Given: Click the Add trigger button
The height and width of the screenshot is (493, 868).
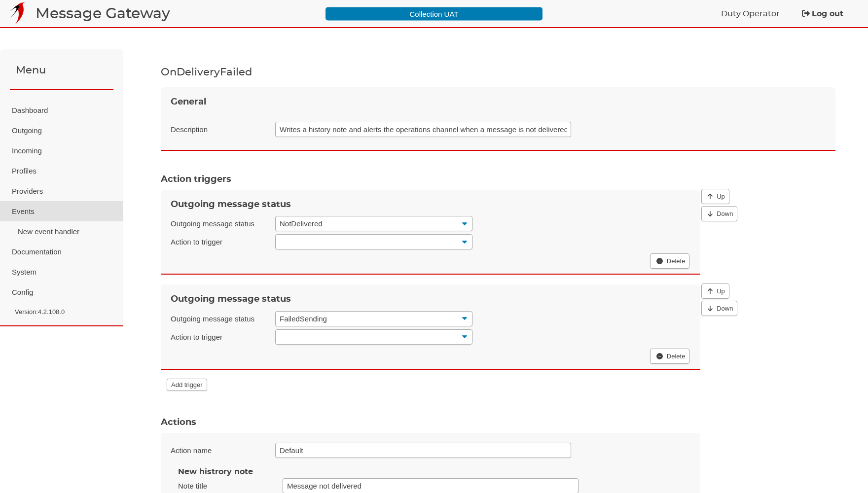Looking at the screenshot, I should point(187,385).
